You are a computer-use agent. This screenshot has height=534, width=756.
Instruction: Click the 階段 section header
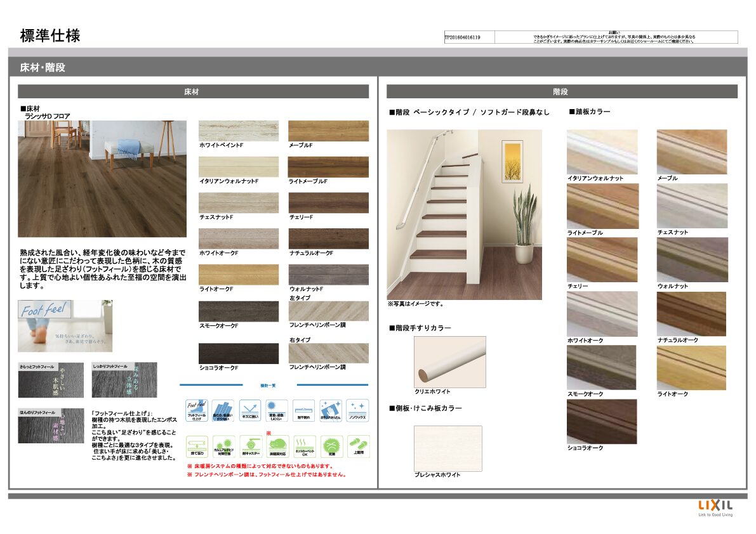[x=561, y=92]
